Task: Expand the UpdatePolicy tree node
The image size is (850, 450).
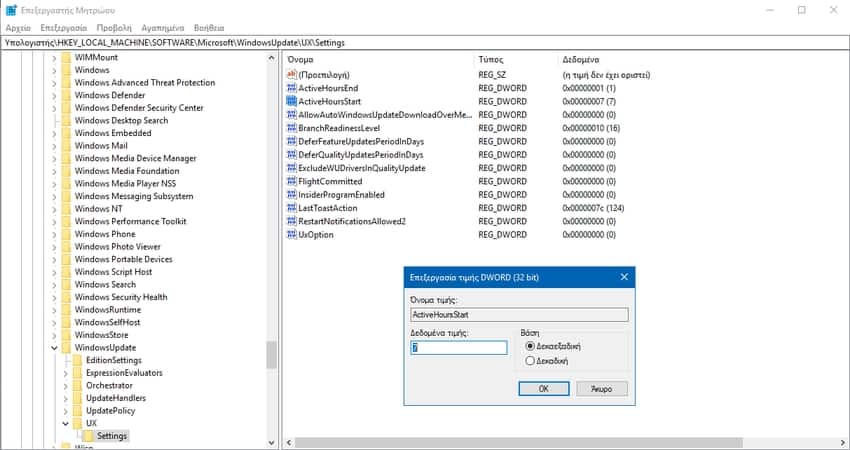Action: [x=66, y=411]
